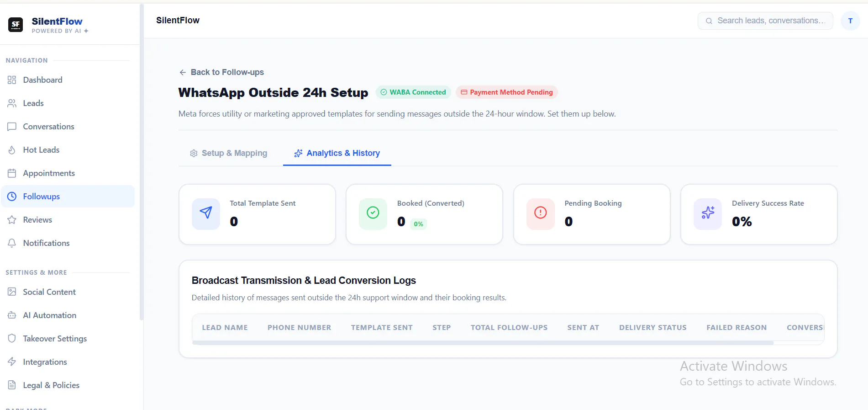Click the Payment Method Pending badge
This screenshot has width=868, height=410.
point(507,92)
